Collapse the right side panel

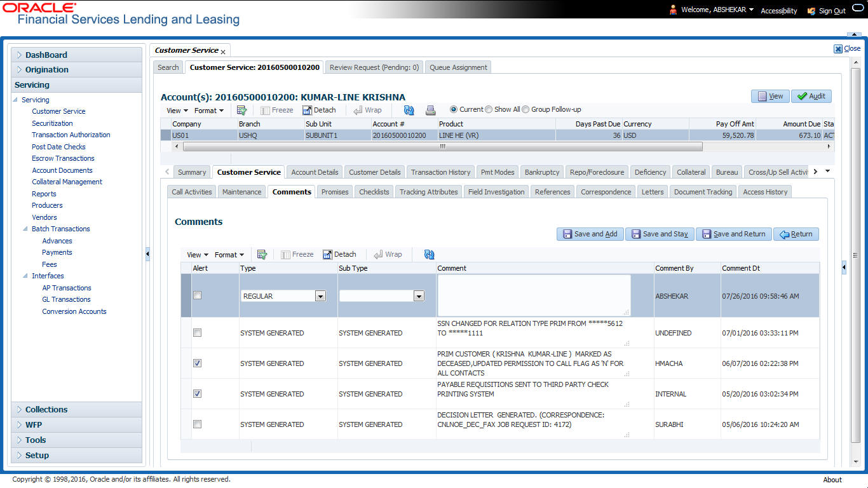coord(844,268)
